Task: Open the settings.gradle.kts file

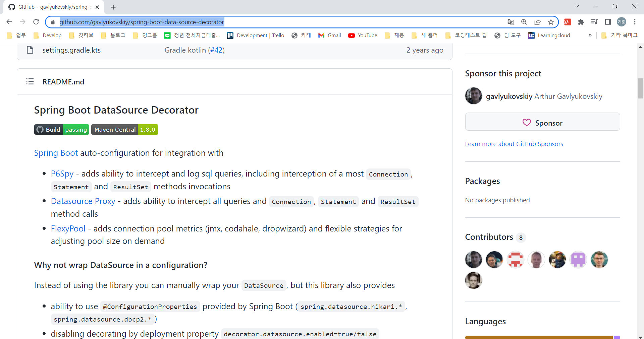Action: click(x=71, y=50)
